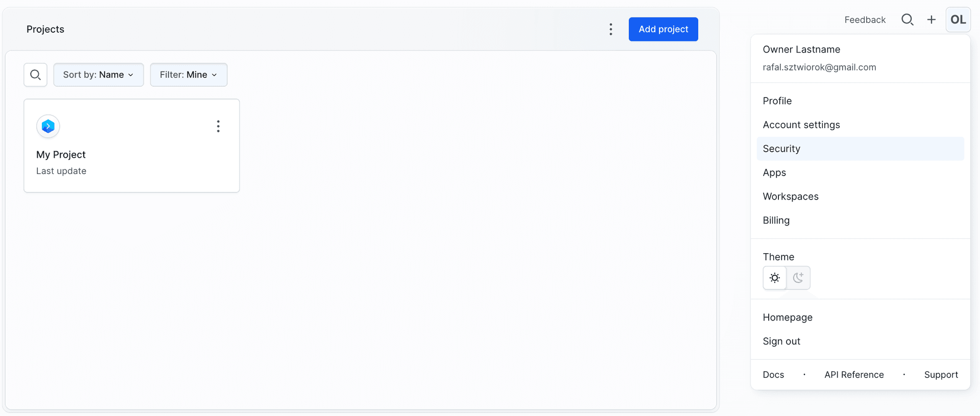Screen dimensions: 980x416
Task: Select the Security menu option
Action: tap(781, 149)
